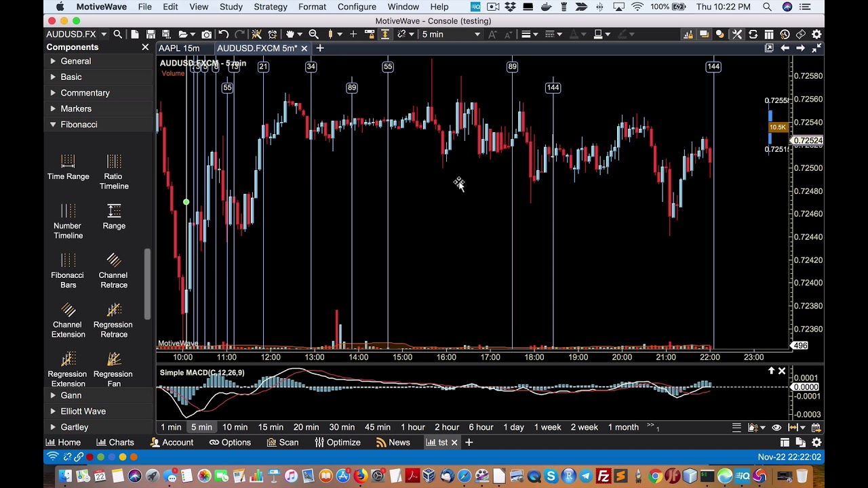Select the Regression Extension component

[x=68, y=369]
